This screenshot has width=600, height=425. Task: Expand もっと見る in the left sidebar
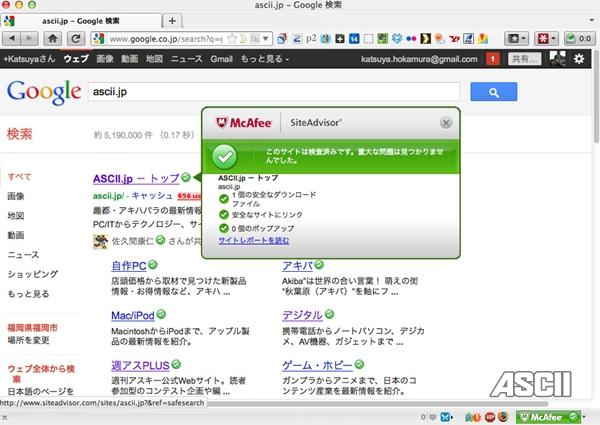28,294
